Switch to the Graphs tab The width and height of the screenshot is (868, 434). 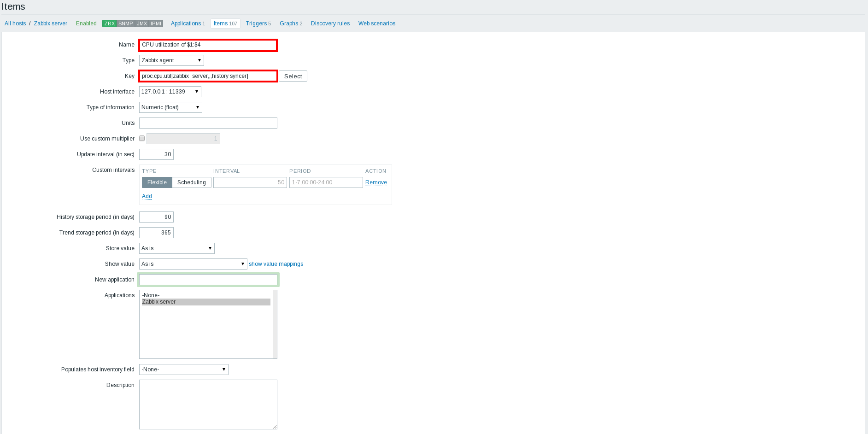click(x=288, y=23)
